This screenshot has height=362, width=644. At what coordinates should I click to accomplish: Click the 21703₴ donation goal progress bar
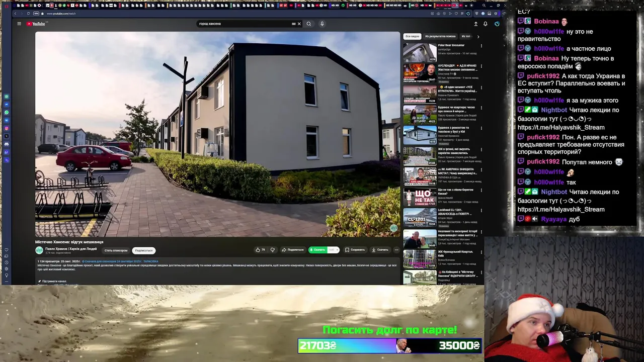[390, 345]
